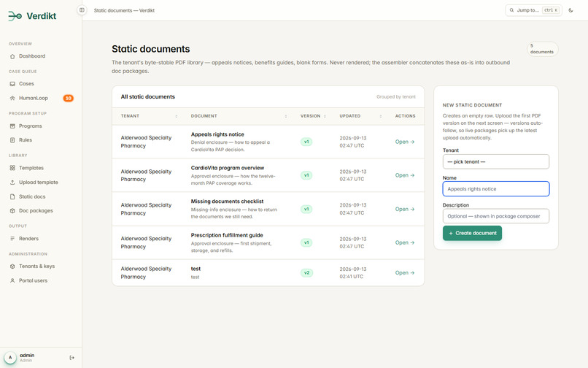Click the Templates grid icon

pos(12,168)
